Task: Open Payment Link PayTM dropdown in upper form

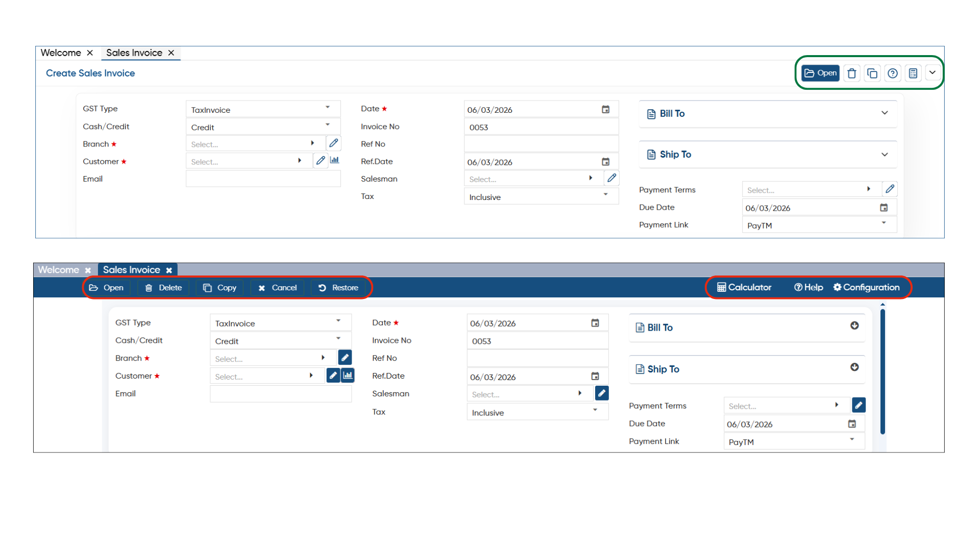Action: (819, 225)
